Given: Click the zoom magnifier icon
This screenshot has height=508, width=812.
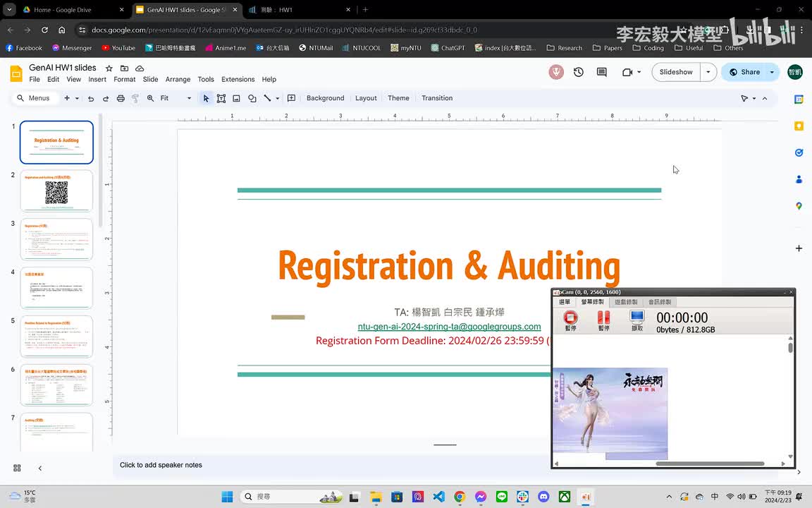Looking at the screenshot, I should tap(150, 98).
